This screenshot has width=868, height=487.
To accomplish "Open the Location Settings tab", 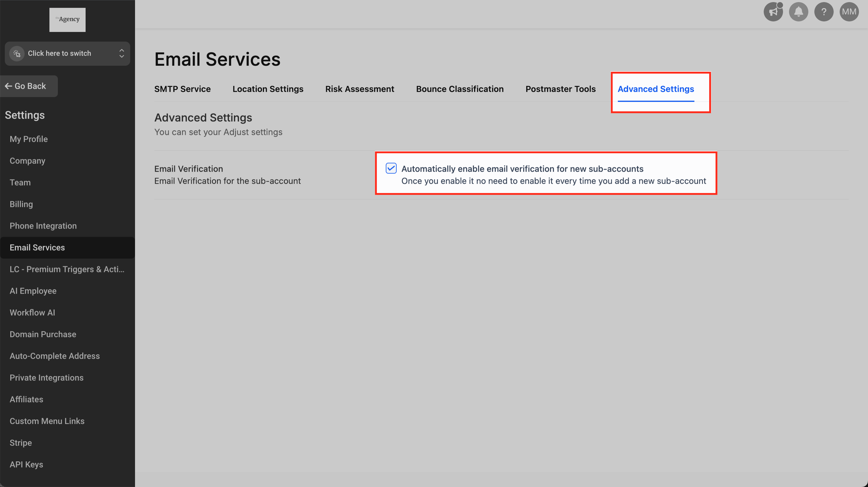I will 268,89.
